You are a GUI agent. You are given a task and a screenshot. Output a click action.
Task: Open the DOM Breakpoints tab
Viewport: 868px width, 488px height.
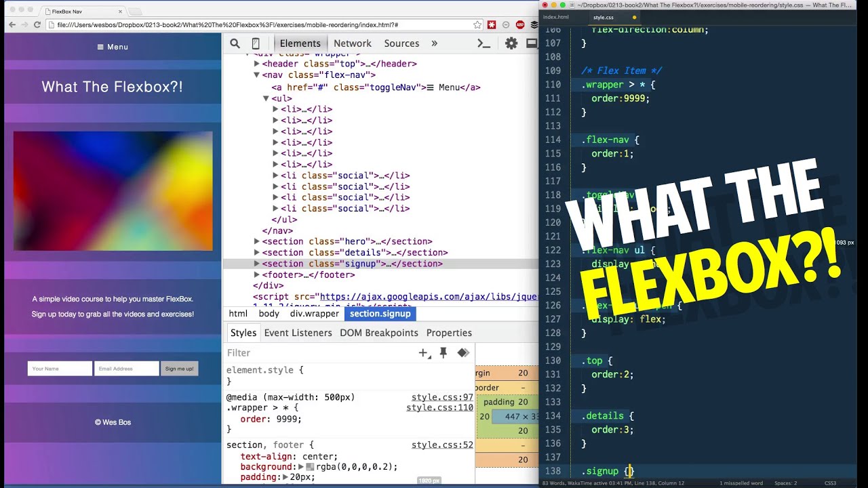click(x=379, y=333)
